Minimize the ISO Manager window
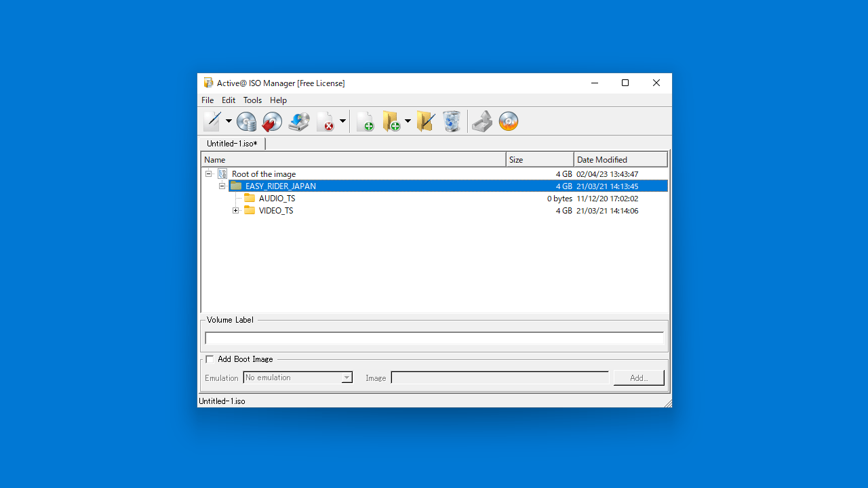868x488 pixels. coord(594,83)
